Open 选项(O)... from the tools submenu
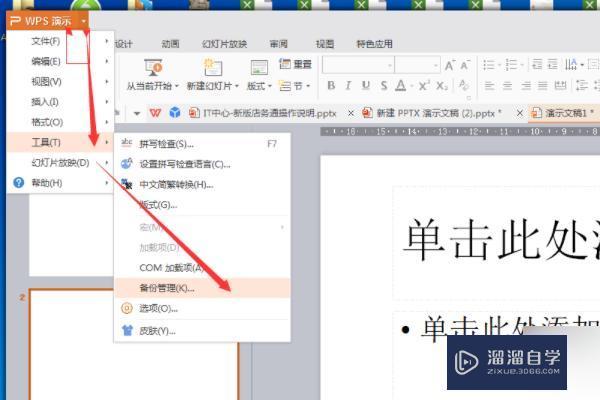Image resolution: width=600 pixels, height=400 pixels. pos(202,308)
